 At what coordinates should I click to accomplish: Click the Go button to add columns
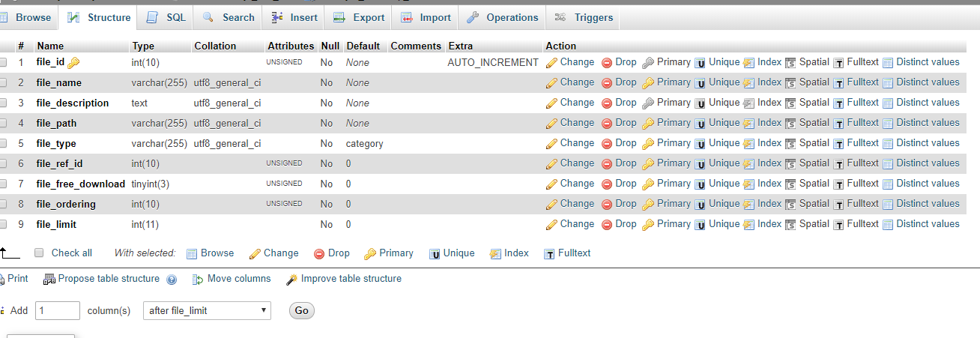point(302,310)
